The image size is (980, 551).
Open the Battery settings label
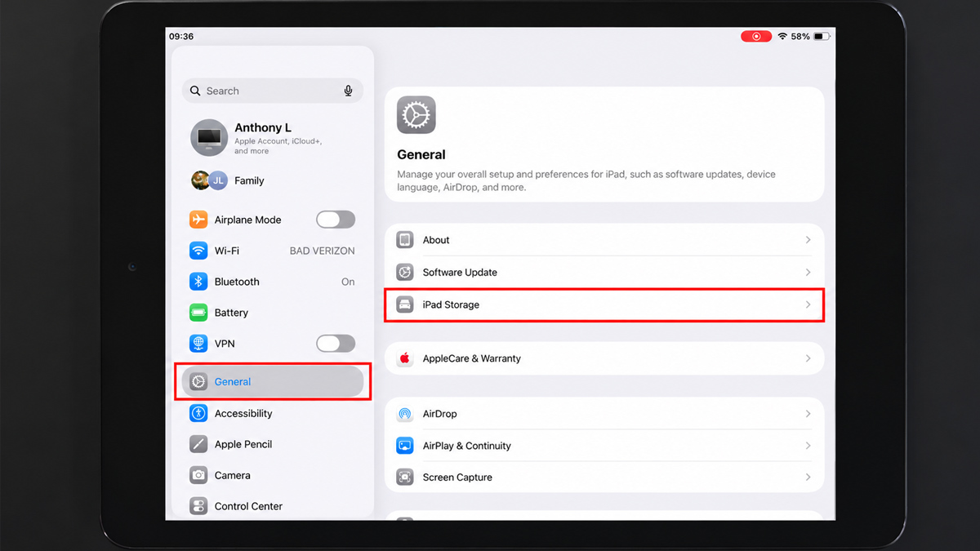231,313
